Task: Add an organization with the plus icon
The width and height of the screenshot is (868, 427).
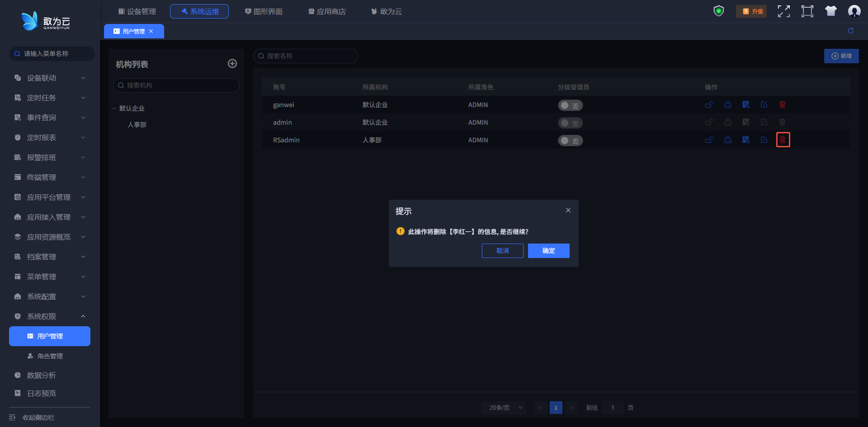Action: point(232,64)
